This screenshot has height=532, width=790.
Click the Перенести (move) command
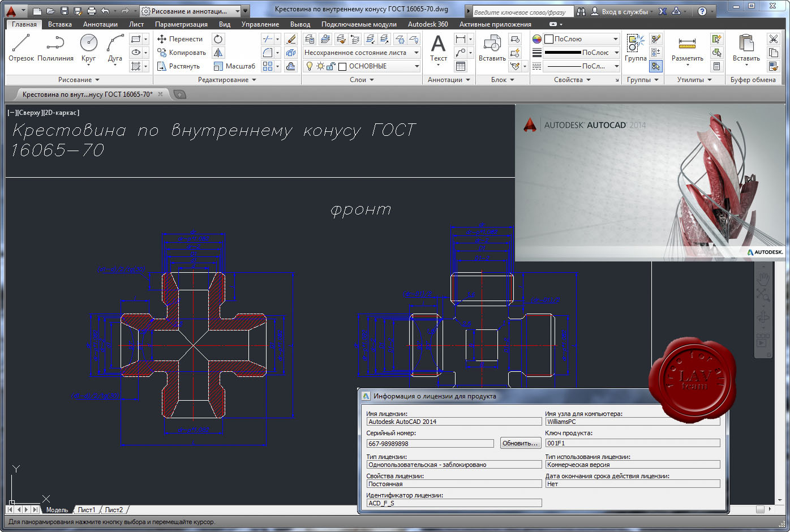click(x=179, y=39)
